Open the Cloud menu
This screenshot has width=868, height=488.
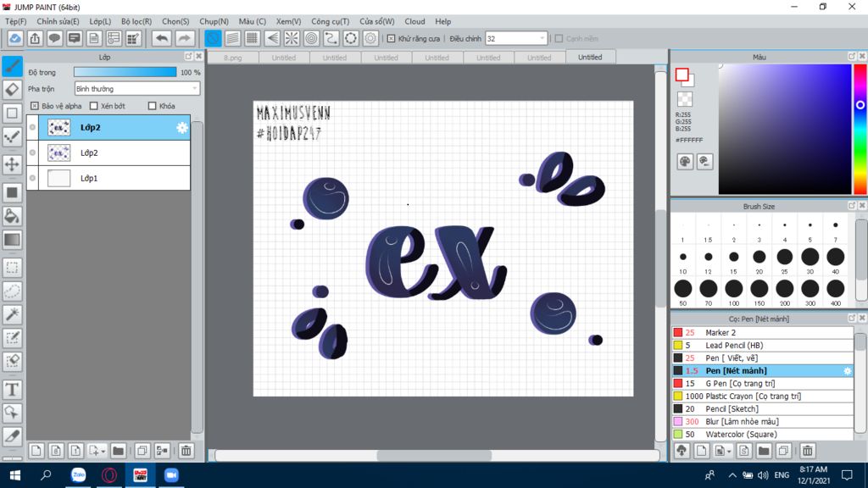click(x=415, y=21)
